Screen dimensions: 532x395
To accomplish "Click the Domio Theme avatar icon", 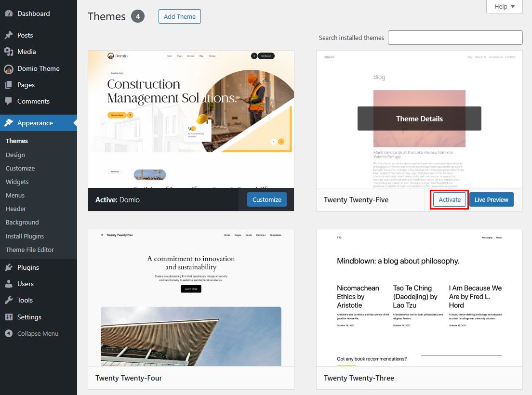I will tap(9, 69).
